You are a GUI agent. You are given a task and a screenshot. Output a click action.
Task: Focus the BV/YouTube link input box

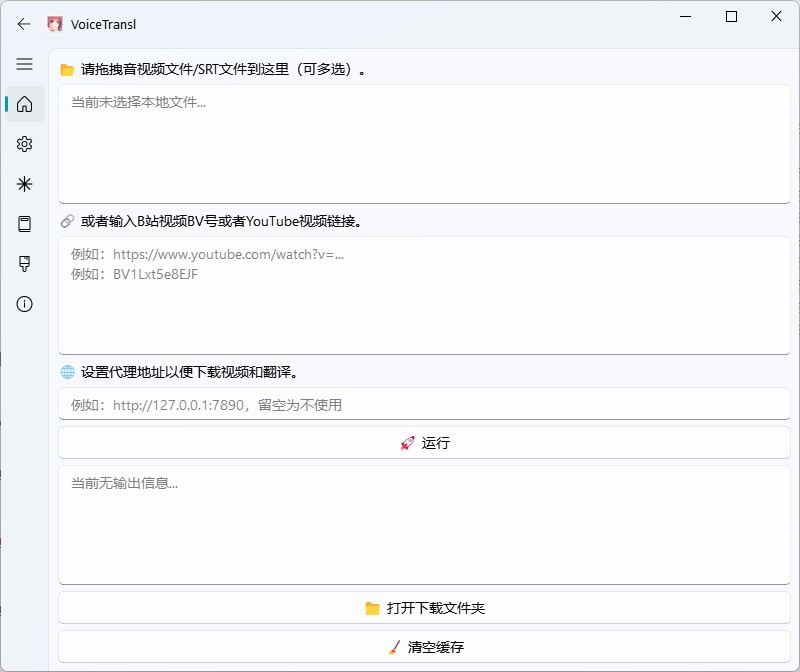424,295
